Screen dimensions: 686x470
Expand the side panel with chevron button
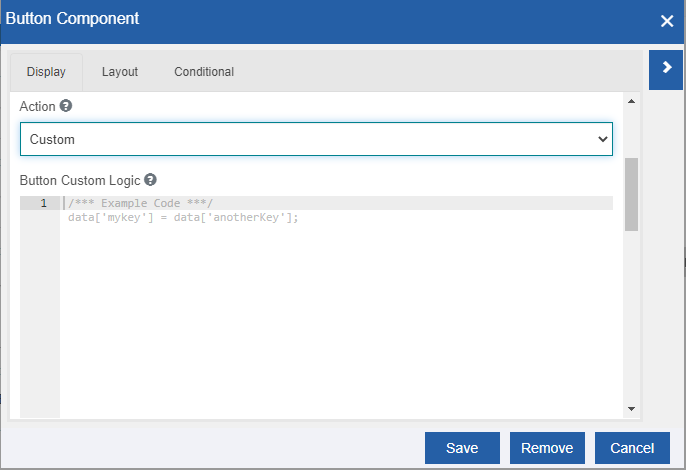(x=666, y=70)
